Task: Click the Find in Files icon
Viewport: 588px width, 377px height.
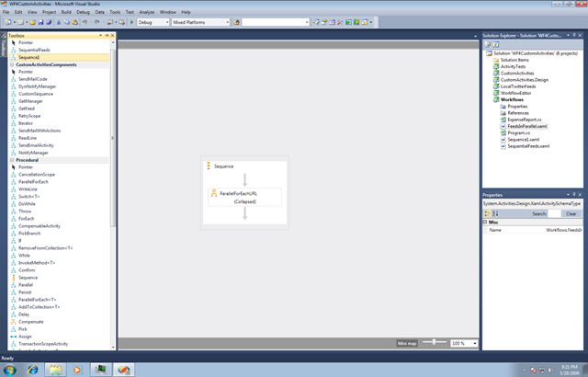Action: click(x=236, y=22)
